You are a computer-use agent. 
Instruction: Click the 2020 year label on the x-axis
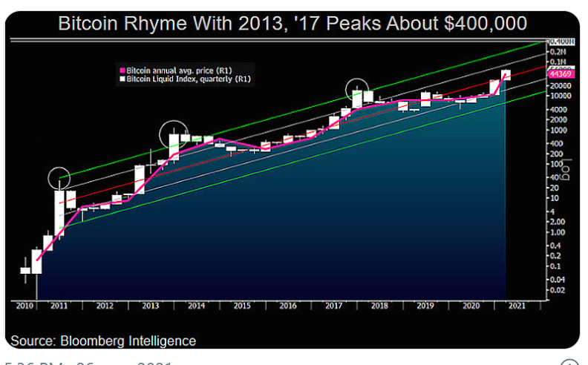pyautogui.click(x=471, y=306)
